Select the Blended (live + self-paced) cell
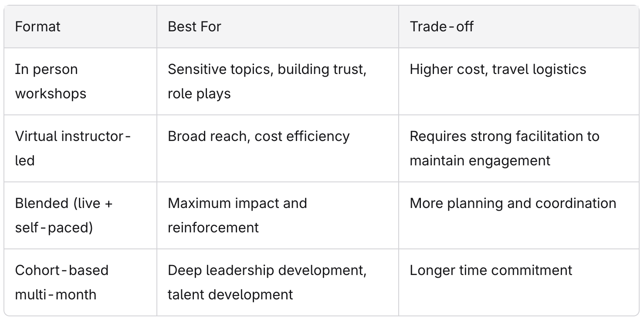This screenshot has width=644, height=322. pyautogui.click(x=81, y=215)
